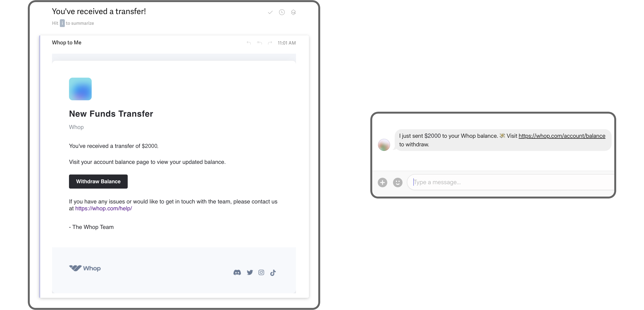Click the blue gradient logo image
Screen dimensions: 644x310
[x=80, y=89]
